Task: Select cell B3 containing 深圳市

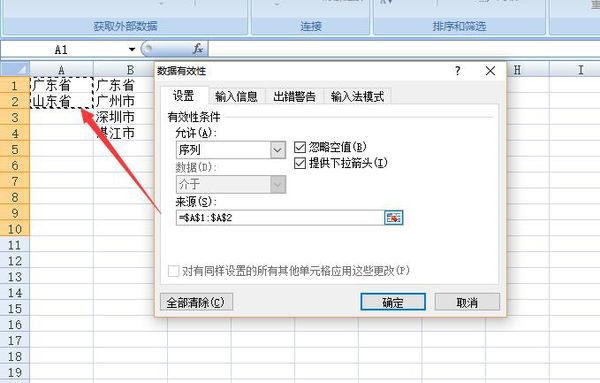Action: pyautogui.click(x=124, y=117)
